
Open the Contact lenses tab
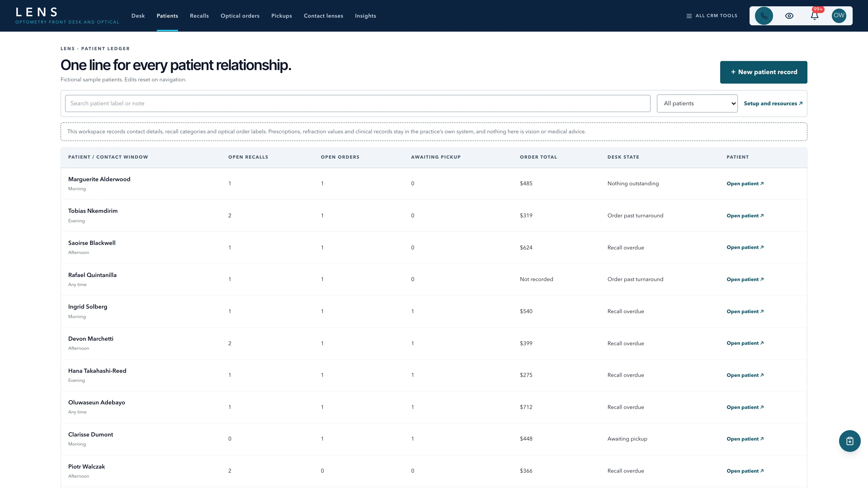tap(323, 16)
